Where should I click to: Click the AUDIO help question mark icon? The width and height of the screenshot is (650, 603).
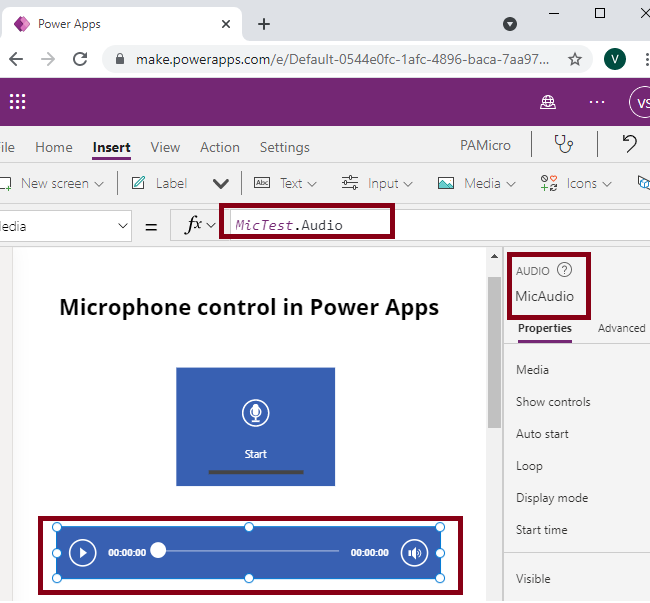(x=564, y=270)
